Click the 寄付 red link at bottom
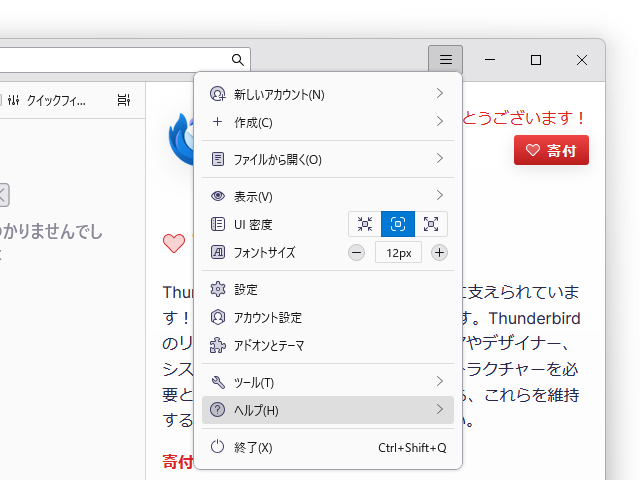640x480 pixels. (177, 462)
